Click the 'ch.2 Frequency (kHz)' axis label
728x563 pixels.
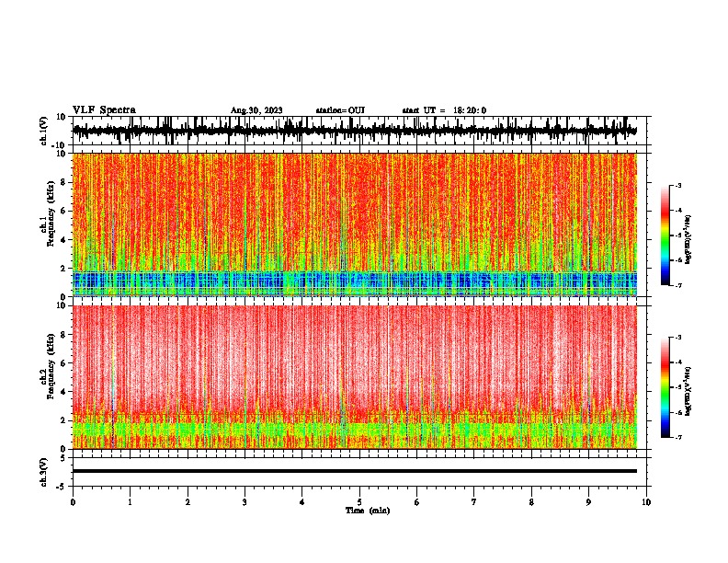click(48, 366)
